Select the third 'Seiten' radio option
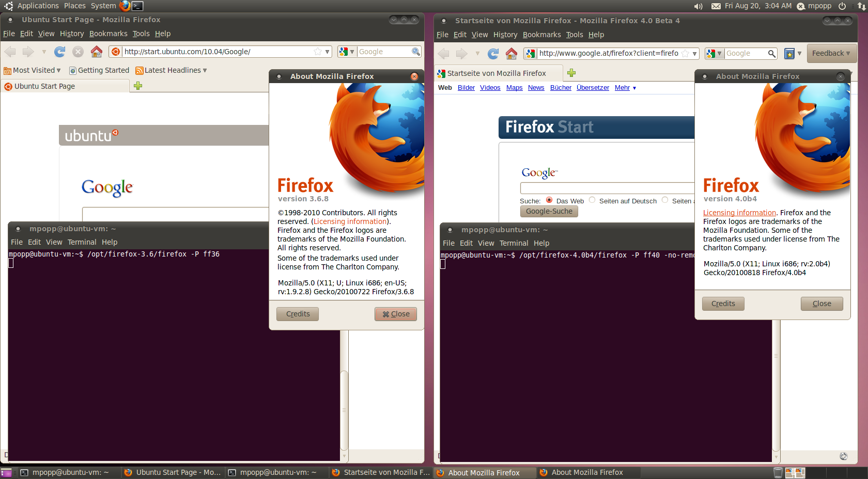Viewport: 868px width, 479px height. point(665,200)
